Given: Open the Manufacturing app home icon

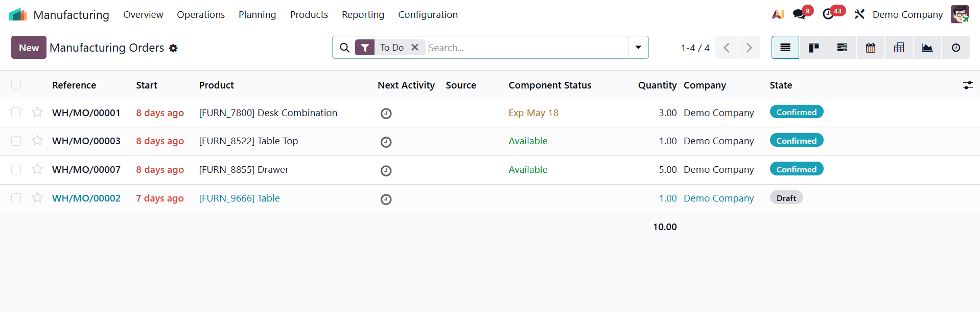Looking at the screenshot, I should pos(18,14).
